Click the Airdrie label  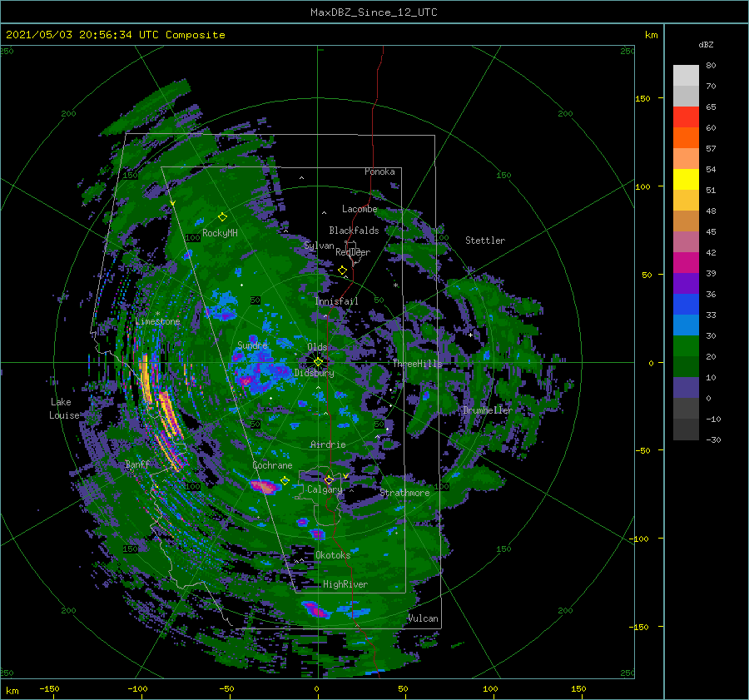click(328, 444)
